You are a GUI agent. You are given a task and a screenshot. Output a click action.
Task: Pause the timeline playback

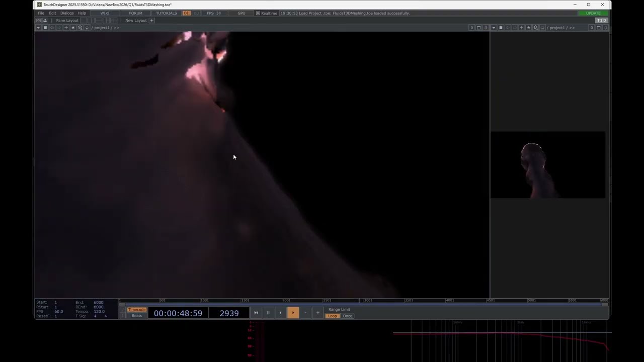click(x=268, y=313)
